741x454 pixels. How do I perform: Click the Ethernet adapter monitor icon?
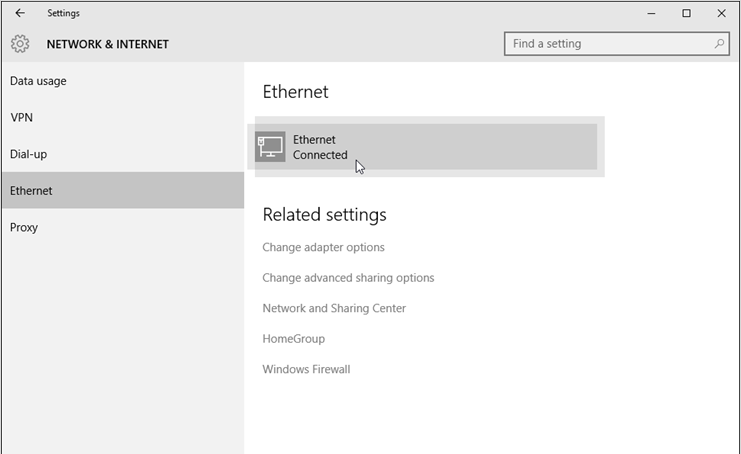(x=270, y=147)
